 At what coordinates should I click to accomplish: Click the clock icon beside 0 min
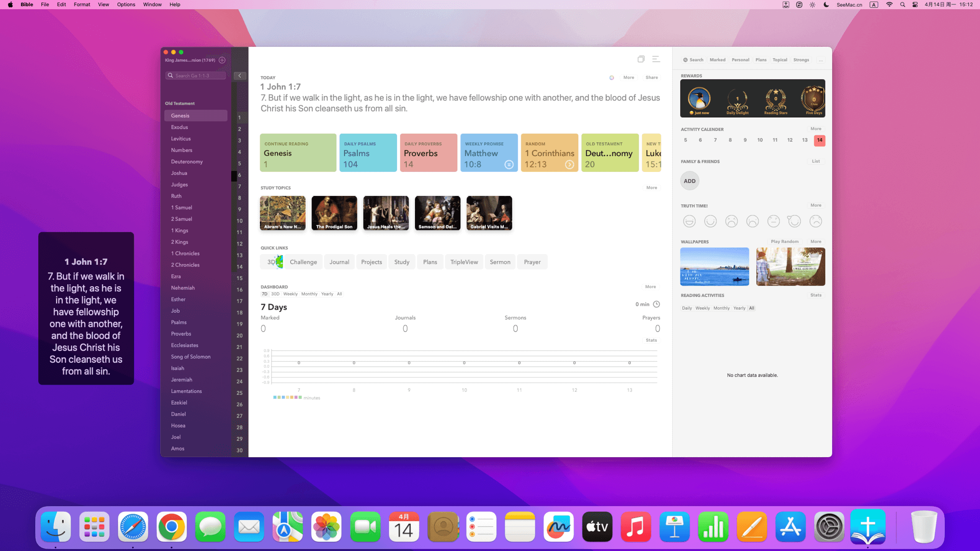[x=656, y=304]
